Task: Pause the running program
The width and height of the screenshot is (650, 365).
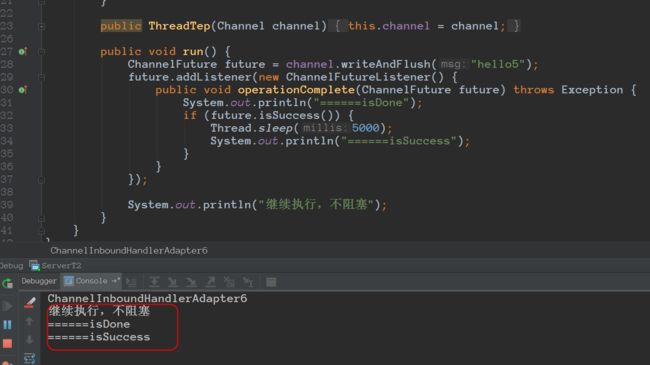Action: [7, 325]
